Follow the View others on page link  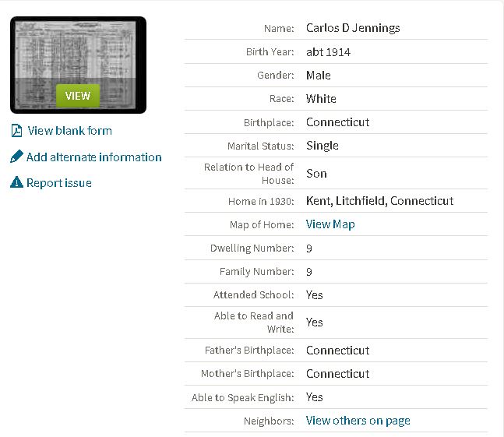[358, 421]
